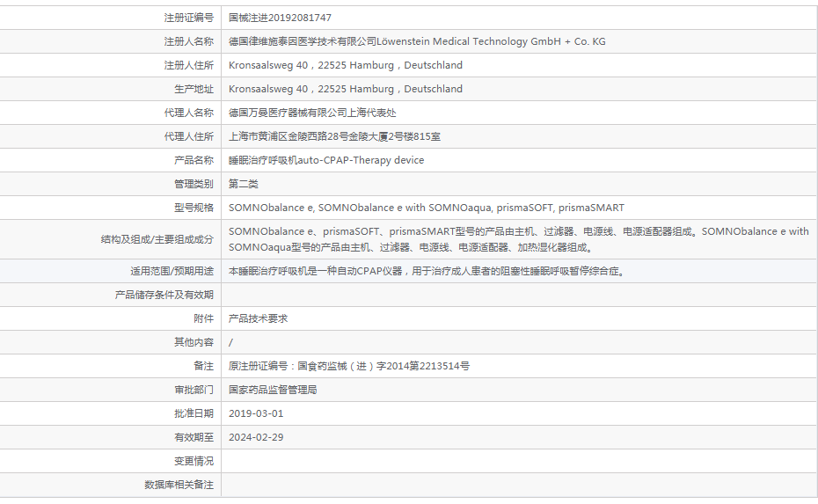Click the 其他内容 label
This screenshot has width=818, height=504.
[194, 342]
